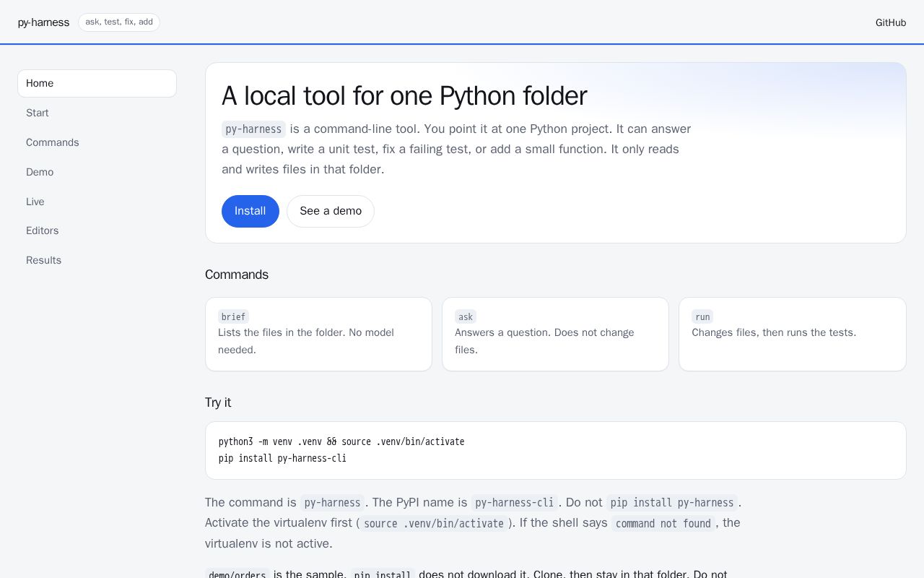This screenshot has height=578, width=924.
Task: Open Results in the sidebar
Action: coord(97,260)
